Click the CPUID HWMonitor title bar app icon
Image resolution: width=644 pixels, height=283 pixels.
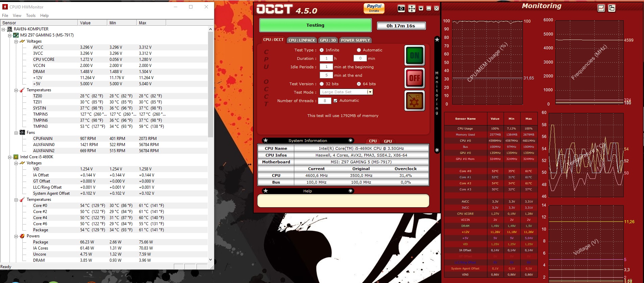(x=5, y=7)
